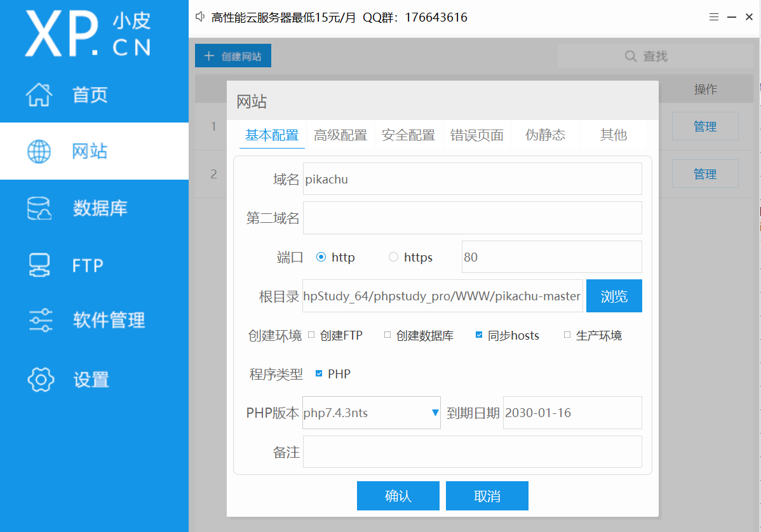761x532 pixels.
Task: Confirm with the 确认 button
Action: [398, 496]
